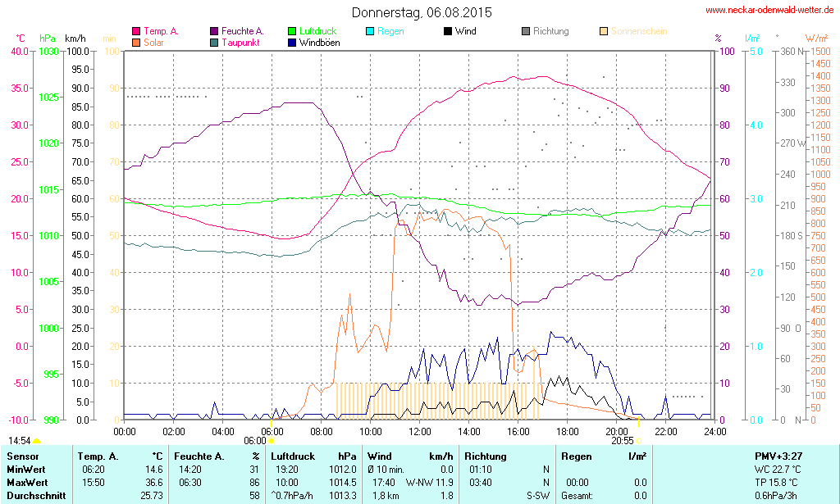Click the teal Taupunkt legend square
Image resolution: width=840 pixels, height=504 pixels.
[x=215, y=42]
